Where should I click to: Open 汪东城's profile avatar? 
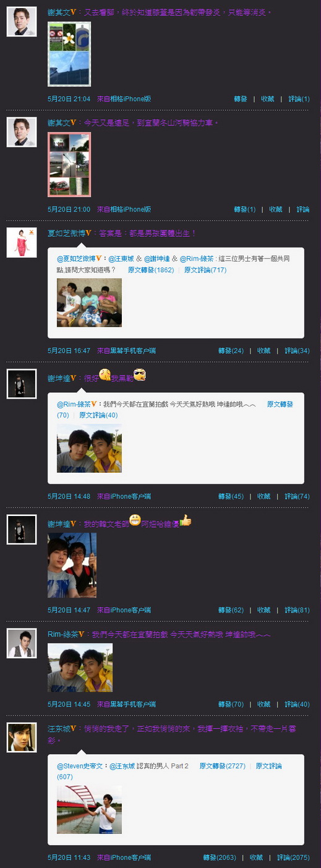[x=22, y=737]
